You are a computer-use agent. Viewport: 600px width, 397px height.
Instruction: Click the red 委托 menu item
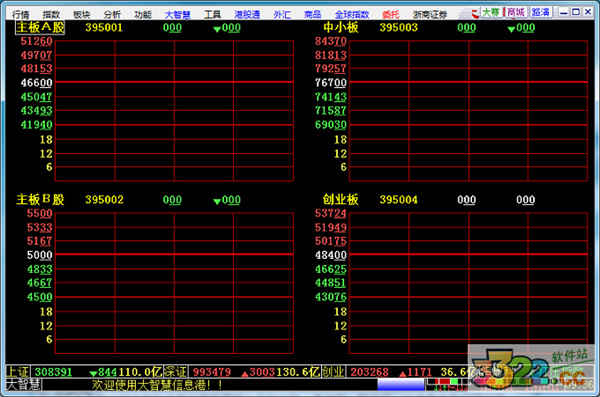tap(391, 15)
